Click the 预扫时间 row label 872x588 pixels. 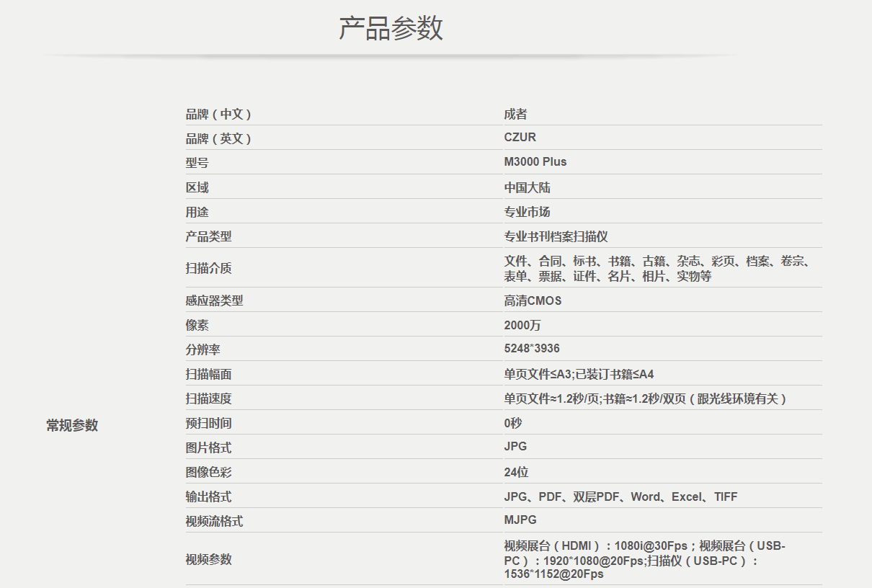(208, 423)
